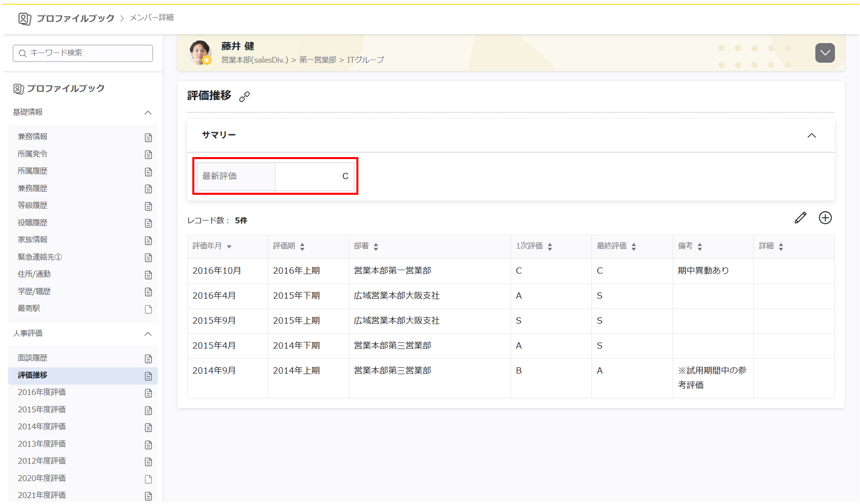Open the document icon for 所属履歴
Screen dimensions: 860x504
148,171
